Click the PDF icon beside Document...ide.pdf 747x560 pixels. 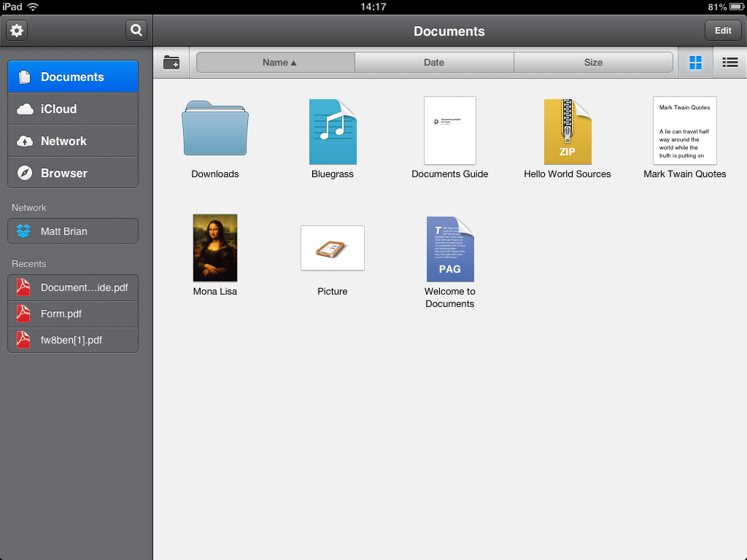23,287
